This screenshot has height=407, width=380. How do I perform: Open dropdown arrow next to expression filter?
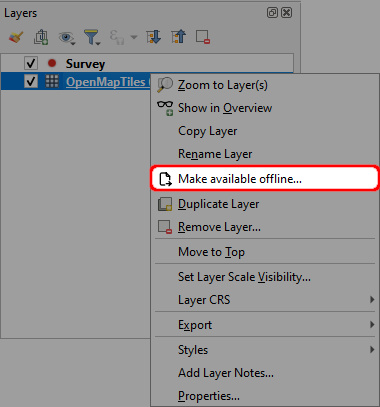tap(134, 37)
